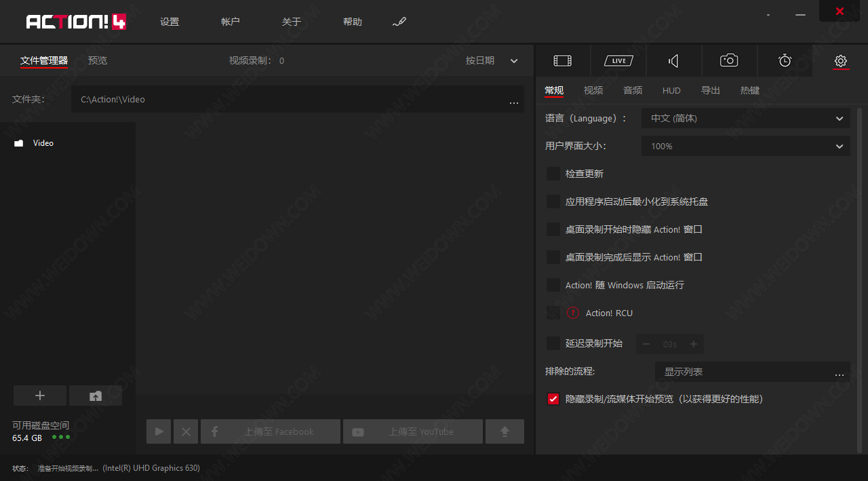Screen dimensions: 868x481
Task: Enable 应用程序启动后最小化到系统托盘 checkbox
Action: pos(553,201)
